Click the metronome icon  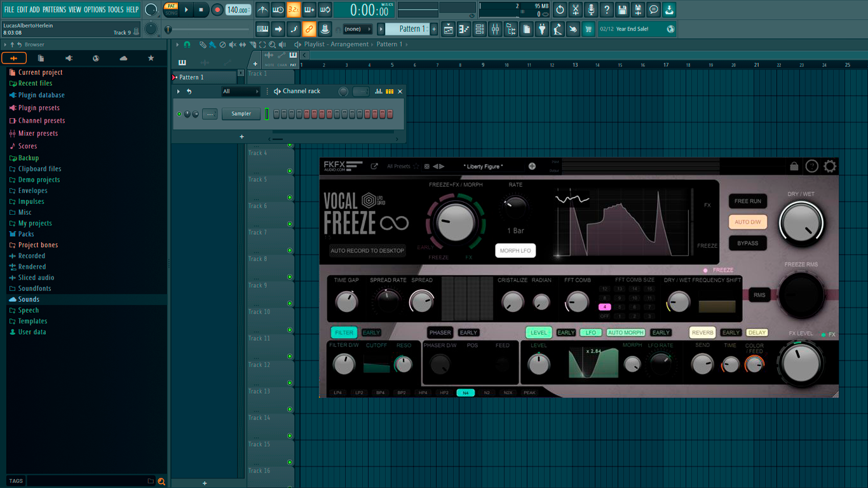pos(262,10)
